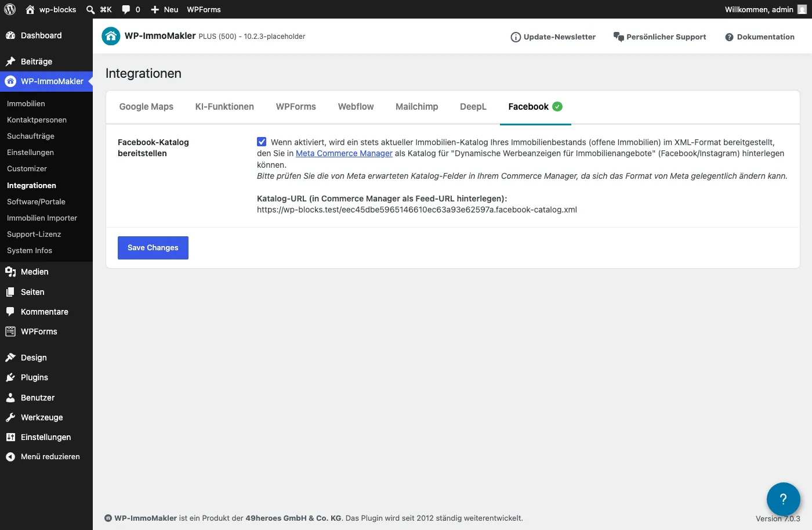The width and height of the screenshot is (812, 530).
Task: Open the Mailchimp tab
Action: pos(416,107)
